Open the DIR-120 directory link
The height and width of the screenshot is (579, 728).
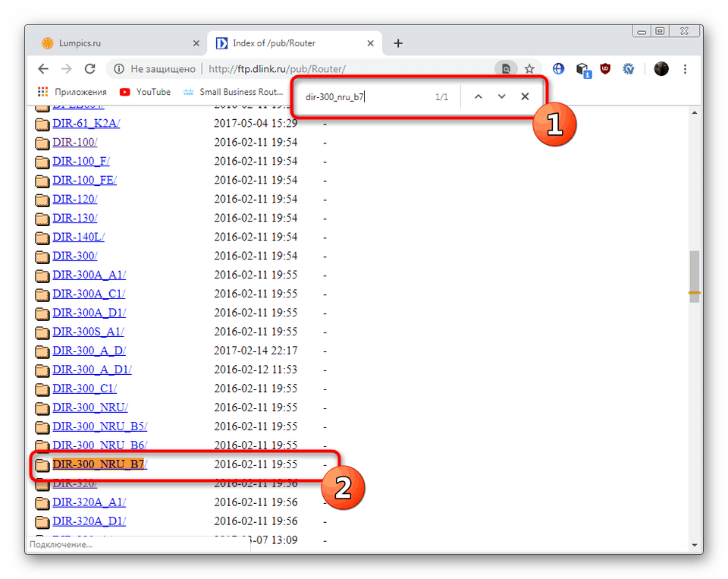pyautogui.click(x=75, y=199)
